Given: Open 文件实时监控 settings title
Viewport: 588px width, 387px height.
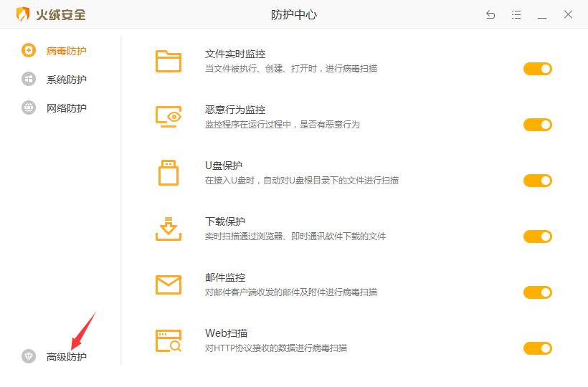Looking at the screenshot, I should pyautogui.click(x=235, y=54).
